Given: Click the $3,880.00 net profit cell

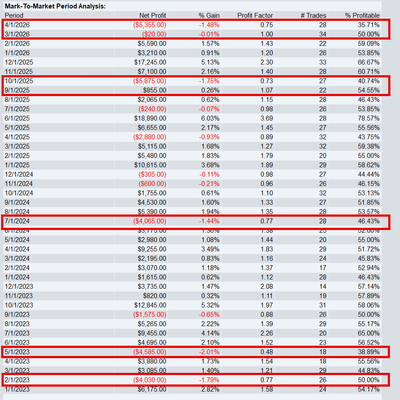Looking at the screenshot, I should click(x=152, y=361).
